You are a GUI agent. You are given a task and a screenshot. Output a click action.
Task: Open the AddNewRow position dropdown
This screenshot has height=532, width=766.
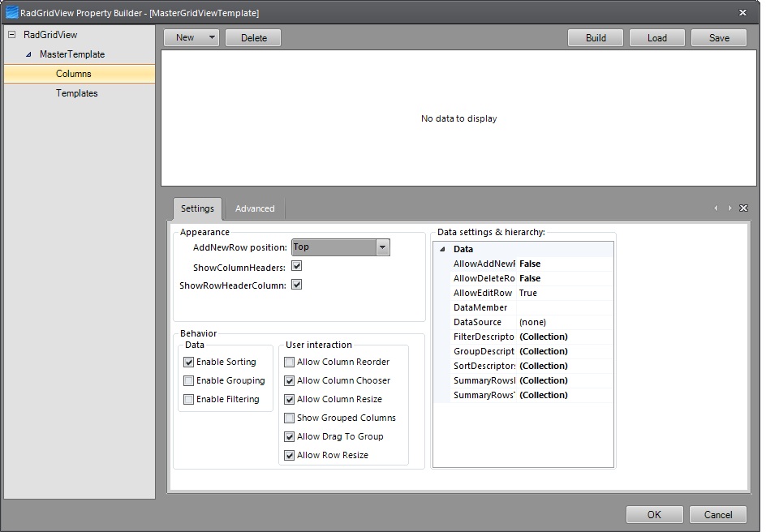click(382, 247)
